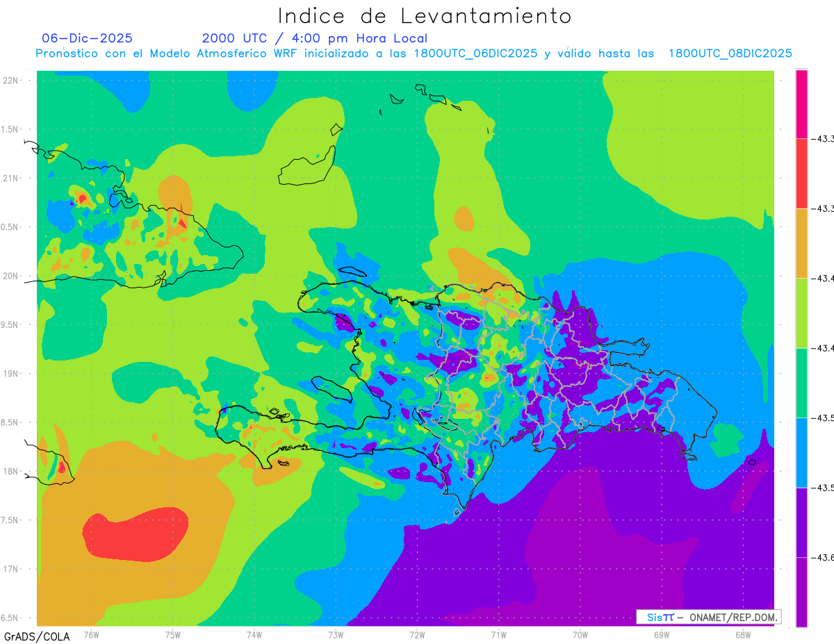Click the "74W" longitude label
834x644 pixels.
click(254, 634)
